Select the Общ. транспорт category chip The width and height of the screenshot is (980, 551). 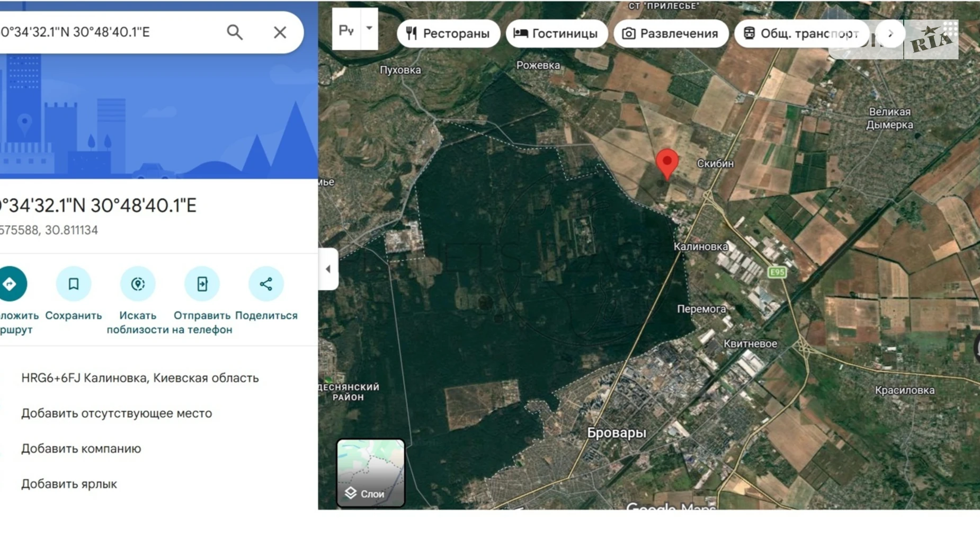point(801,33)
